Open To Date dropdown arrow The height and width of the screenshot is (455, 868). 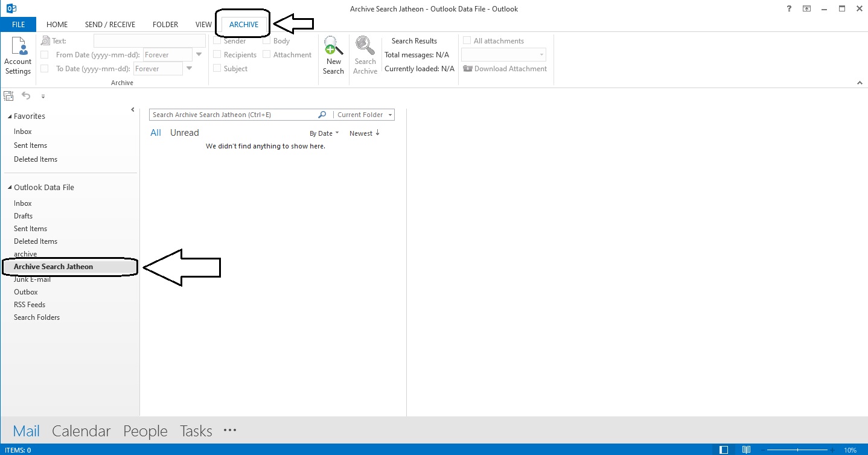[x=190, y=69]
